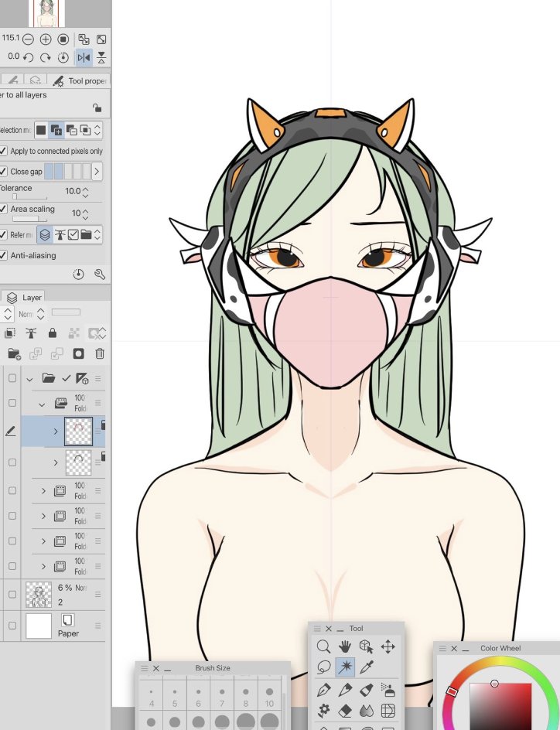Zoom out with the minus magnifier button
Screen dimensions: 560x730
coord(28,39)
